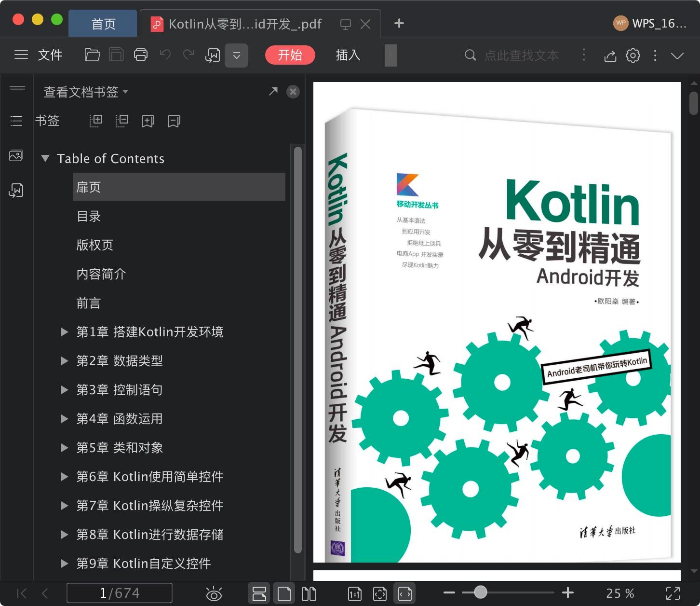
Task: Click the page number input field
Action: [119, 593]
